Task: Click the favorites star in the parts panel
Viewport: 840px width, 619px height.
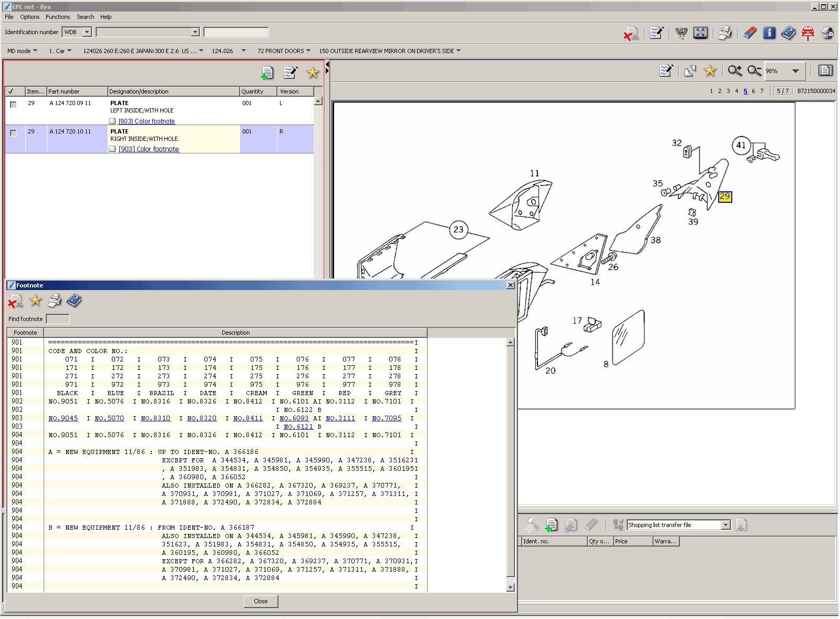Action: coord(313,73)
